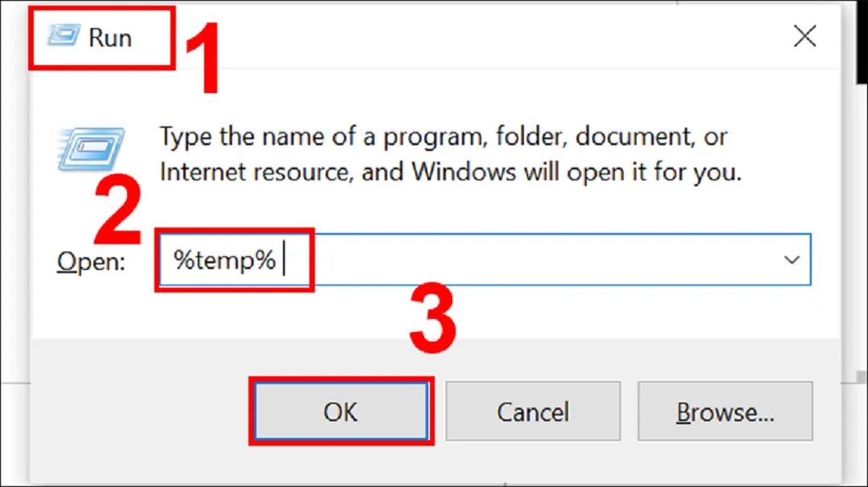Click the empty gray area left of OK
The width and height of the screenshot is (868, 487).
point(137,411)
